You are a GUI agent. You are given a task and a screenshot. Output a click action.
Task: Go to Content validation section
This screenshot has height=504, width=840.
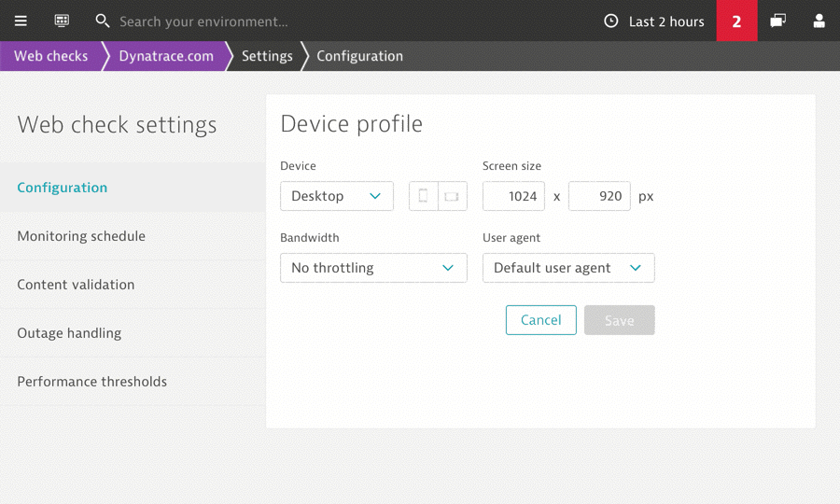[76, 285]
